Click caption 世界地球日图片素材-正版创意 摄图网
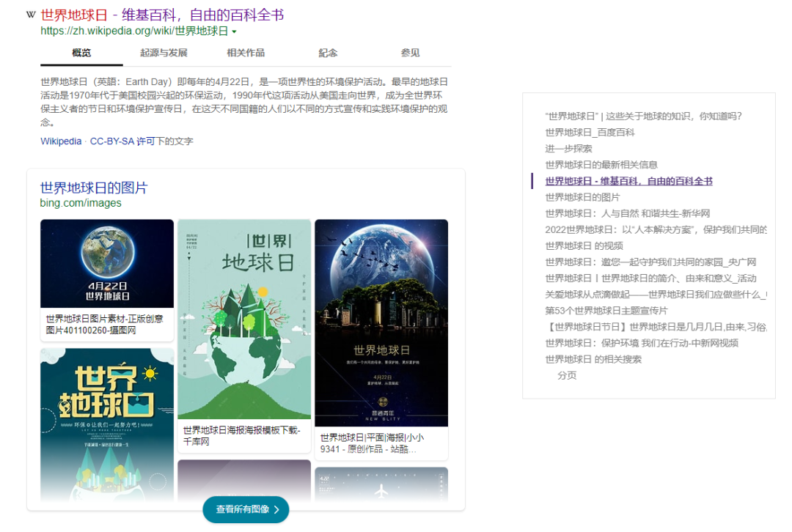 pos(105,325)
